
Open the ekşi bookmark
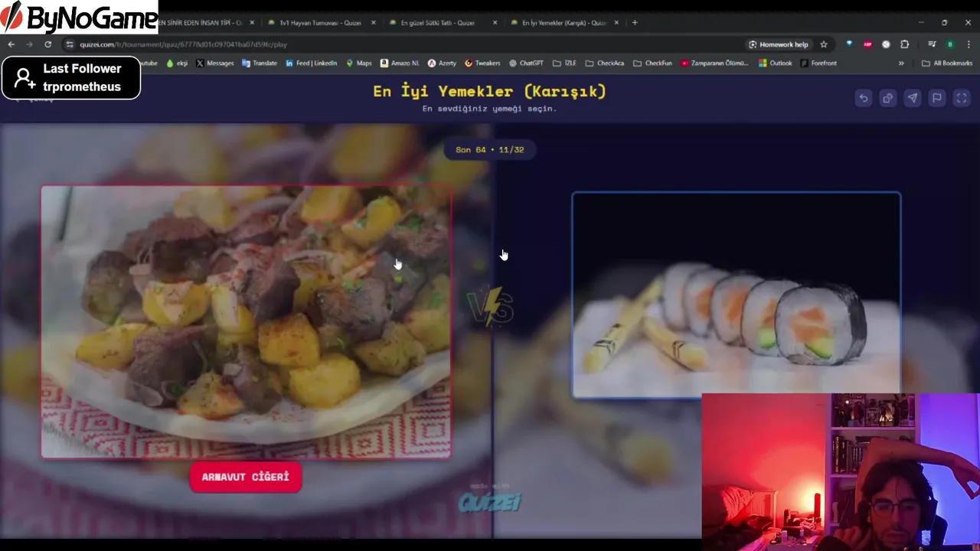point(177,63)
